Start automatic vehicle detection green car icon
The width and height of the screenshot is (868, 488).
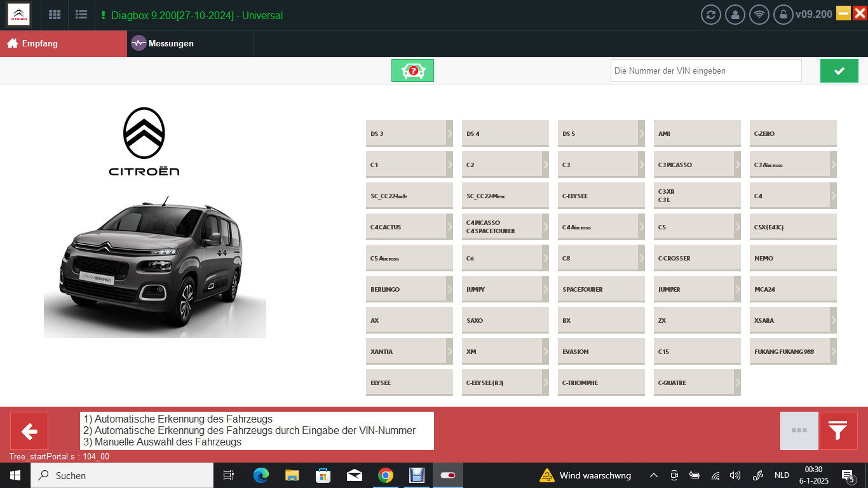[x=412, y=71]
